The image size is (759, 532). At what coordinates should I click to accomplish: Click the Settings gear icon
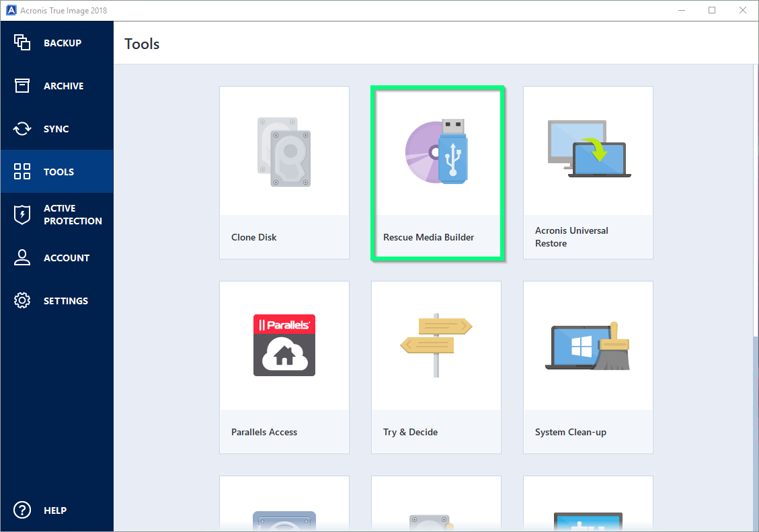[22, 300]
